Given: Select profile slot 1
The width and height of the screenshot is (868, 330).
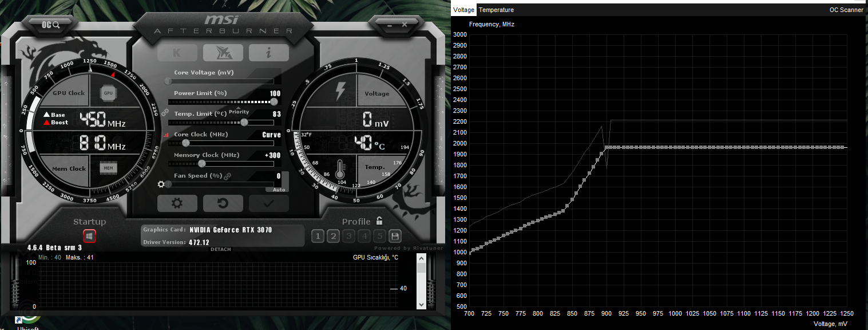Looking at the screenshot, I should pos(318,236).
